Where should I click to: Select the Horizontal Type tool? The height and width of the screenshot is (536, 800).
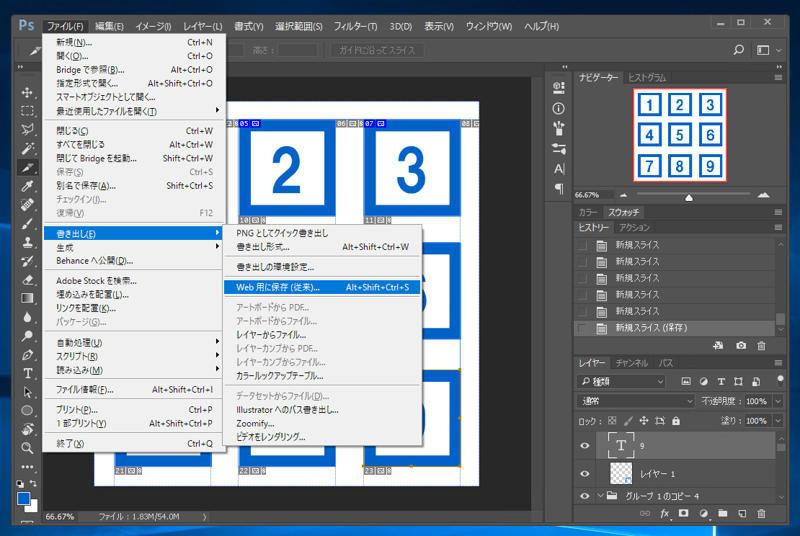tap(28, 373)
